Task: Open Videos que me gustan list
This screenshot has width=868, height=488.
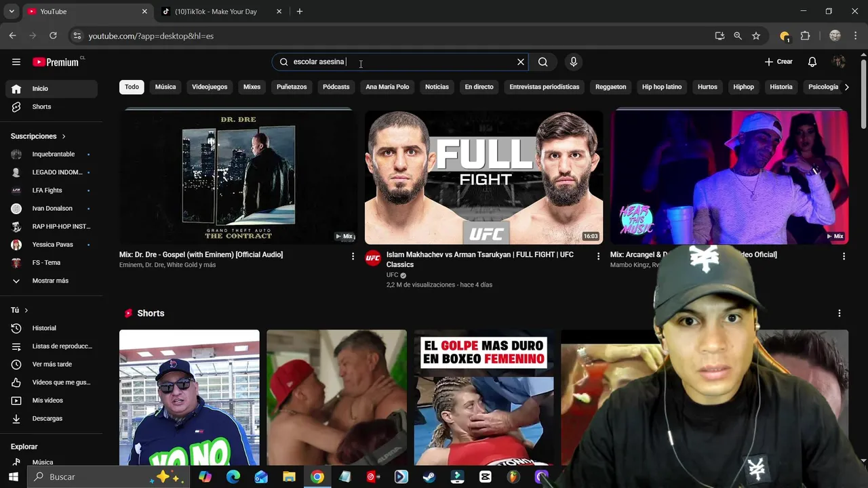Action: coord(52,382)
